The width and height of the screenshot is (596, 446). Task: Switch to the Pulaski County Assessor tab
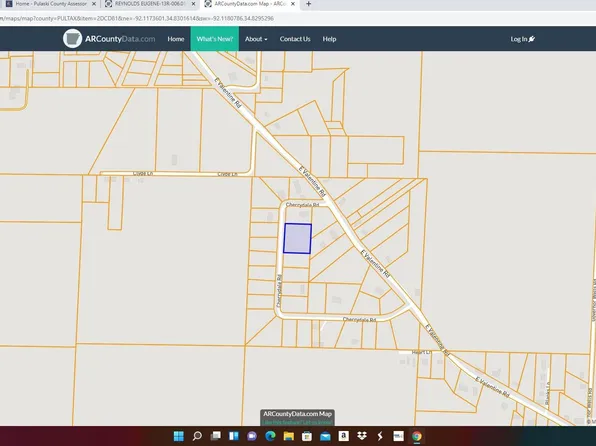point(51,4)
